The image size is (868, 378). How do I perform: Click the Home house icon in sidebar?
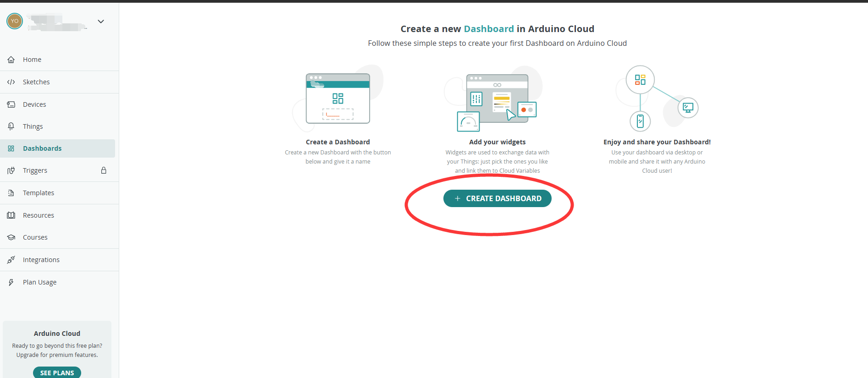tap(11, 60)
